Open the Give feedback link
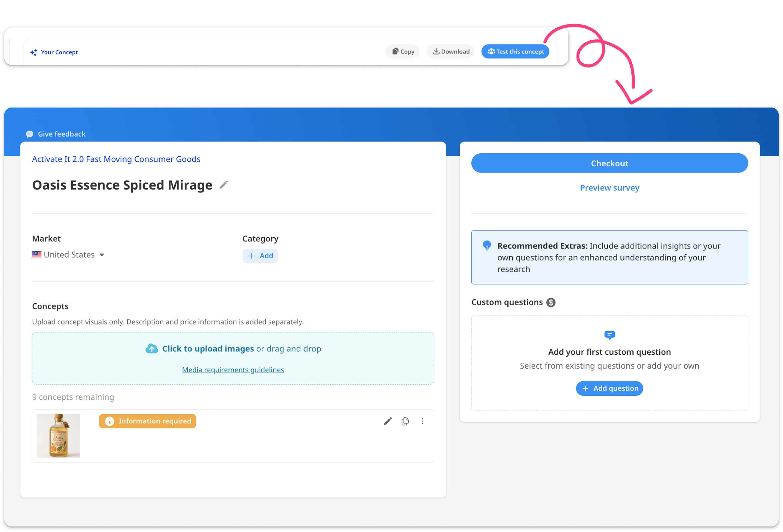 [62, 134]
